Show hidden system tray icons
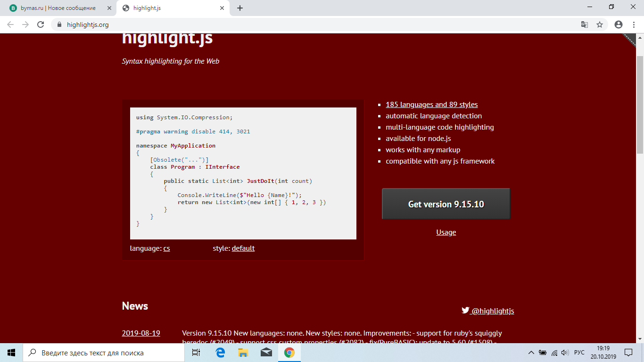 pyautogui.click(x=531, y=353)
